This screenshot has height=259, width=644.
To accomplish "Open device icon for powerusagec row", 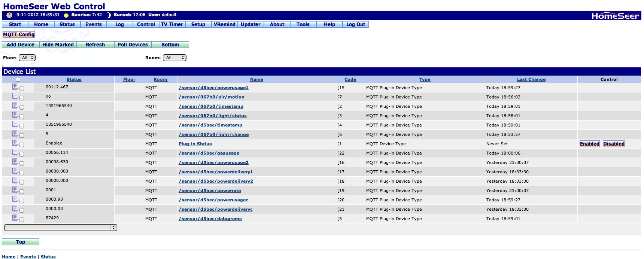I will 15,199.
